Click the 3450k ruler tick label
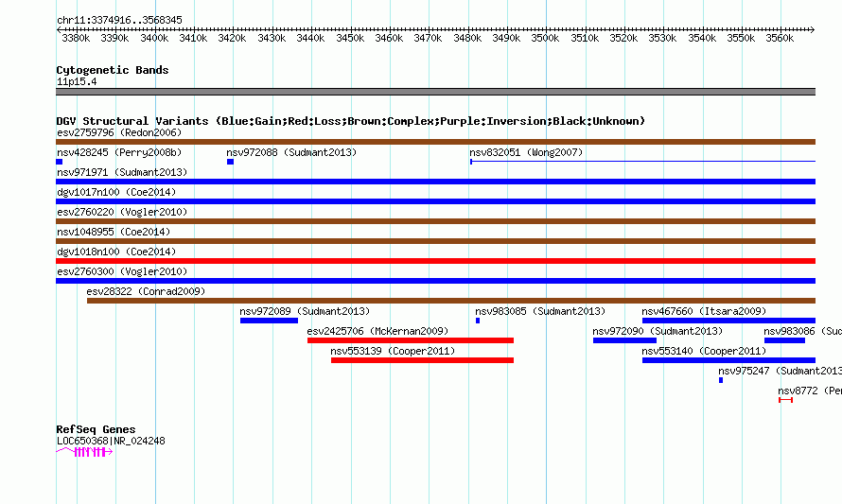Screen dimensions: 842x504 350,38
